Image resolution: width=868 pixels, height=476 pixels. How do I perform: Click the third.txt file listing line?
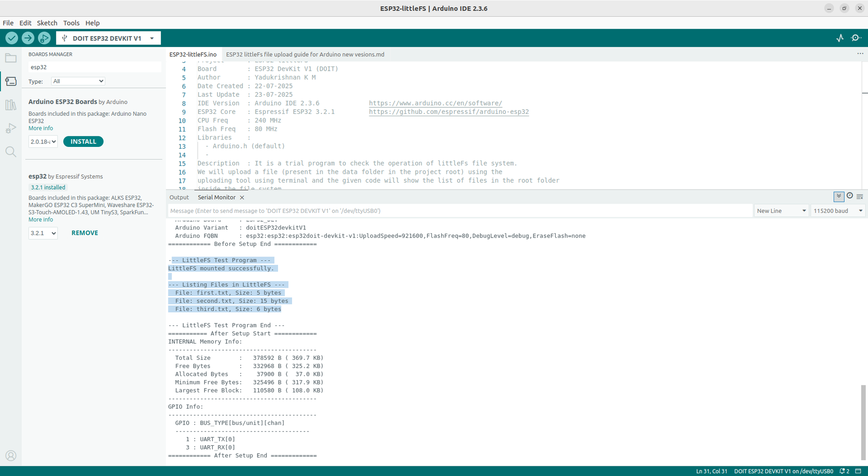(x=228, y=309)
